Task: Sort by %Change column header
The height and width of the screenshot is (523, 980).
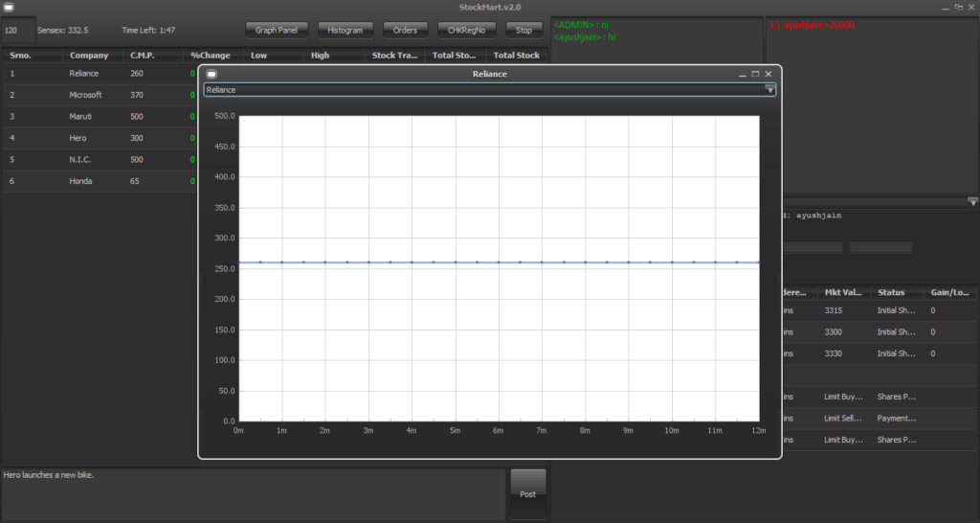Action: click(212, 55)
